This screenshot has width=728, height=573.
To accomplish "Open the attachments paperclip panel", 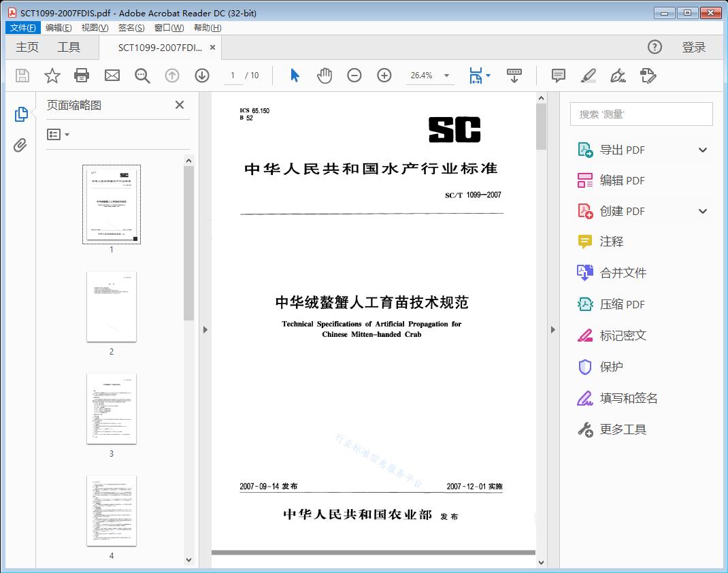I will [20, 145].
